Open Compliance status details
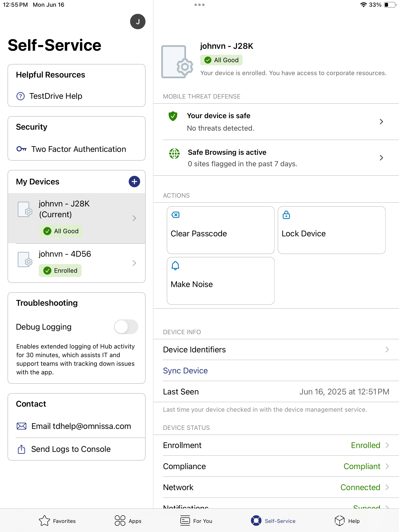Screen dimensions: 399x532 276,466
